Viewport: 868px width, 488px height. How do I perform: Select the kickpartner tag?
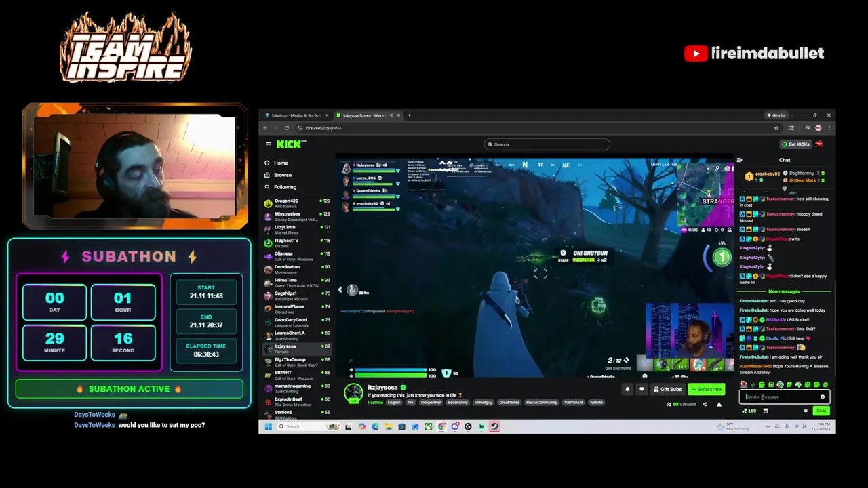[x=431, y=403]
